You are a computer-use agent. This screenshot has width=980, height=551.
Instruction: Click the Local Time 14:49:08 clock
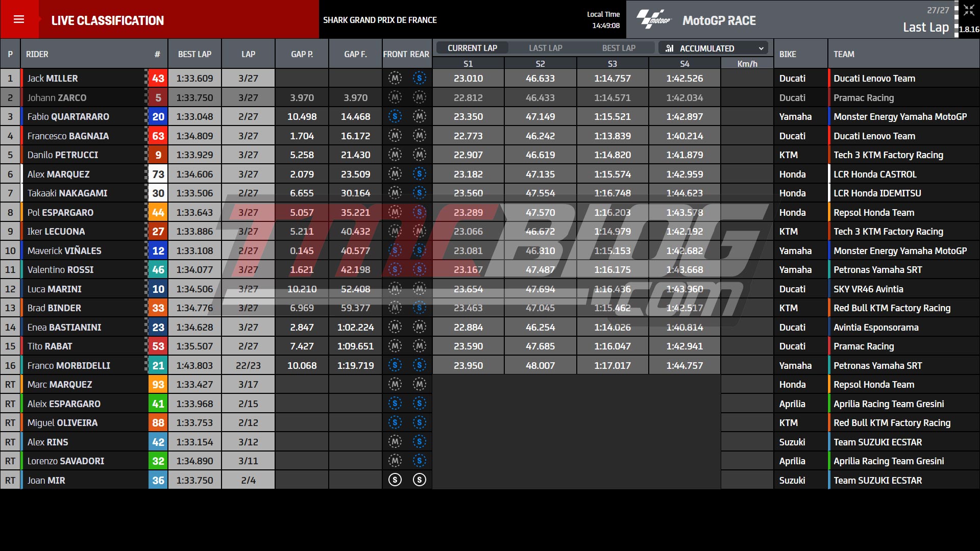pyautogui.click(x=606, y=26)
